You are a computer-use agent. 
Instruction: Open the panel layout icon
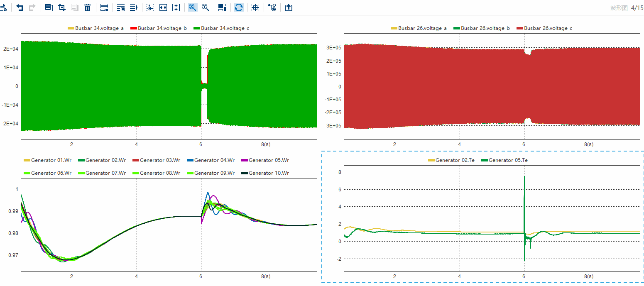click(222, 7)
